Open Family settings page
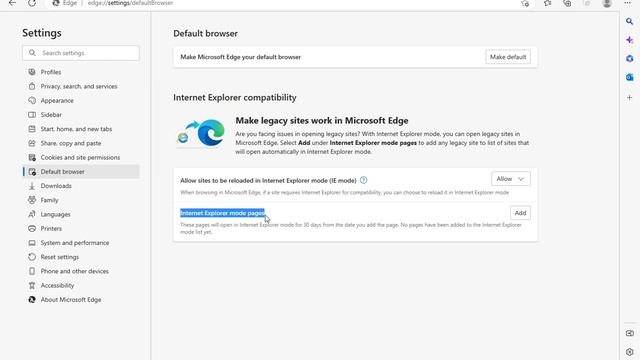The width and height of the screenshot is (640, 360). 49,200
